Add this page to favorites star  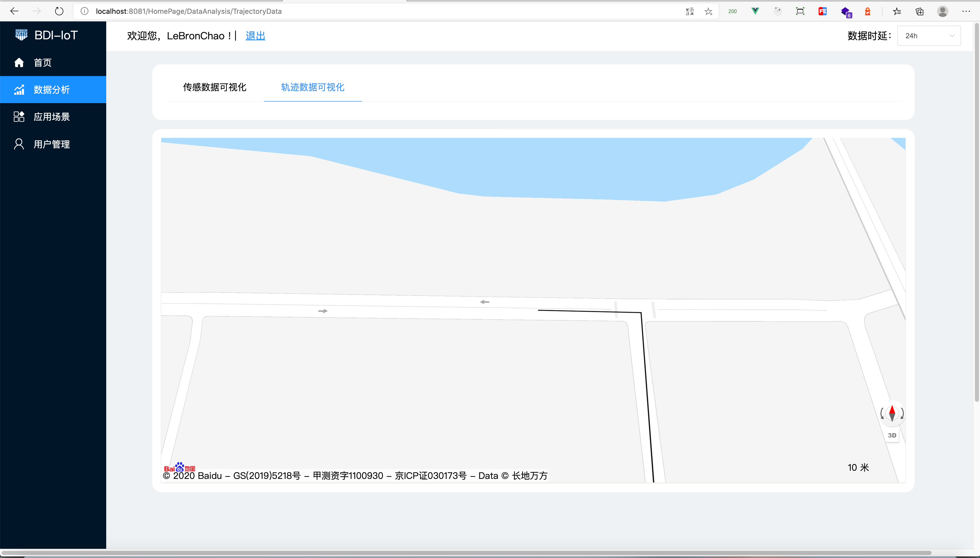click(x=709, y=11)
